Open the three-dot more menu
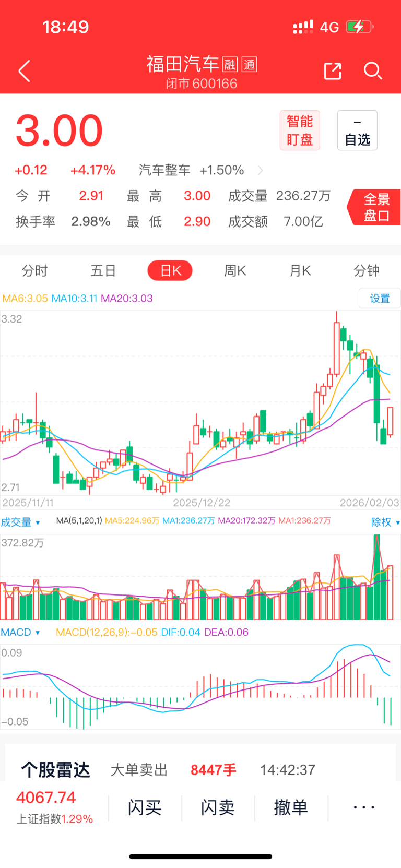The width and height of the screenshot is (401, 868). [x=364, y=808]
